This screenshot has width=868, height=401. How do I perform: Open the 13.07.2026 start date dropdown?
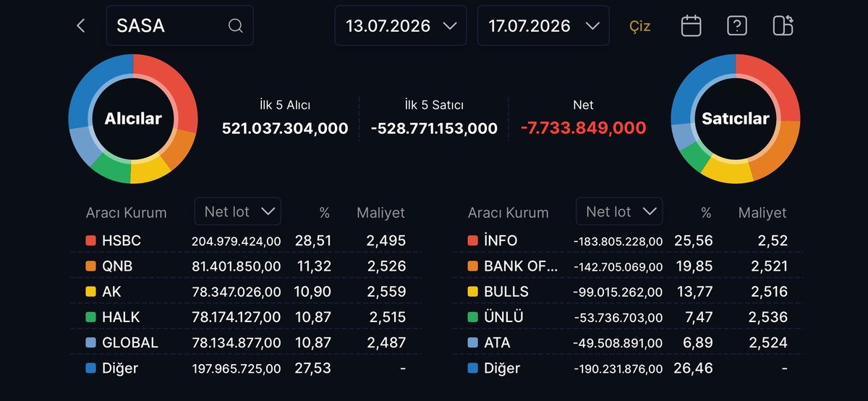click(401, 26)
